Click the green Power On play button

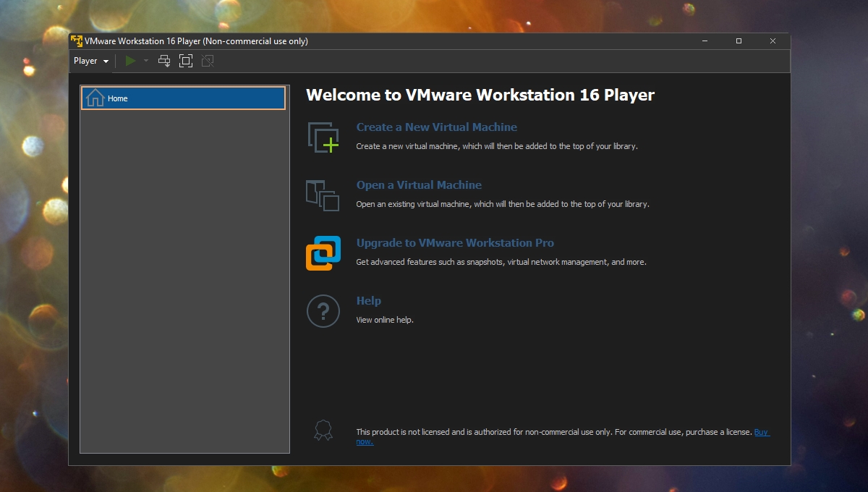pyautogui.click(x=130, y=61)
